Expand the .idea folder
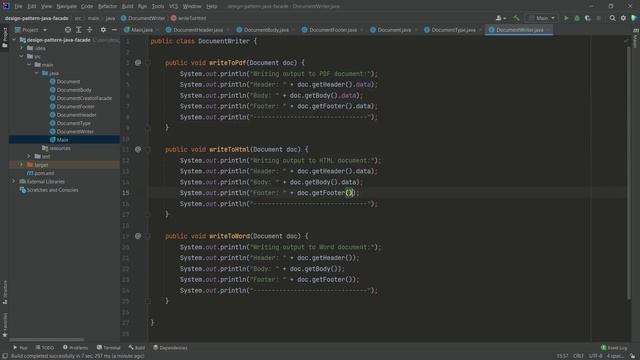 [x=22, y=48]
